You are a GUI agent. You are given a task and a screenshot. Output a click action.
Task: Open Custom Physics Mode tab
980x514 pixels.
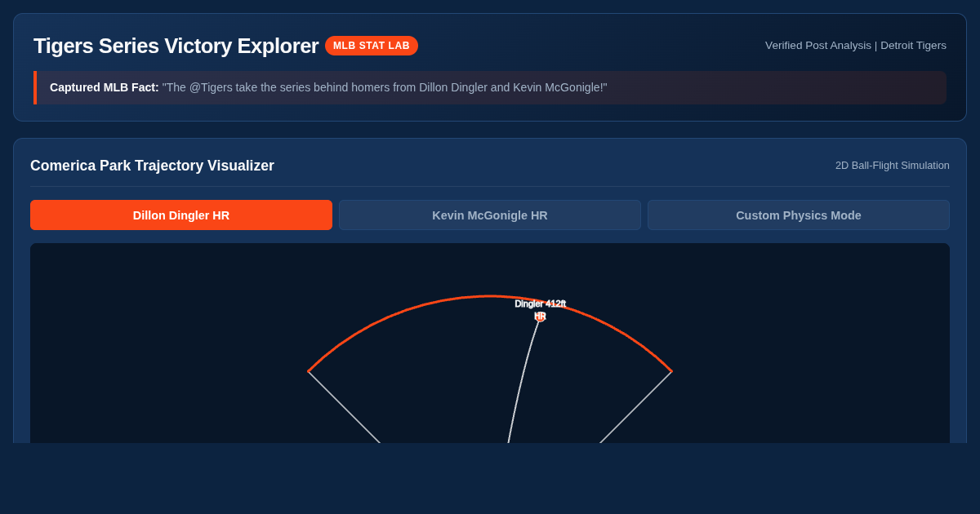[x=799, y=215]
